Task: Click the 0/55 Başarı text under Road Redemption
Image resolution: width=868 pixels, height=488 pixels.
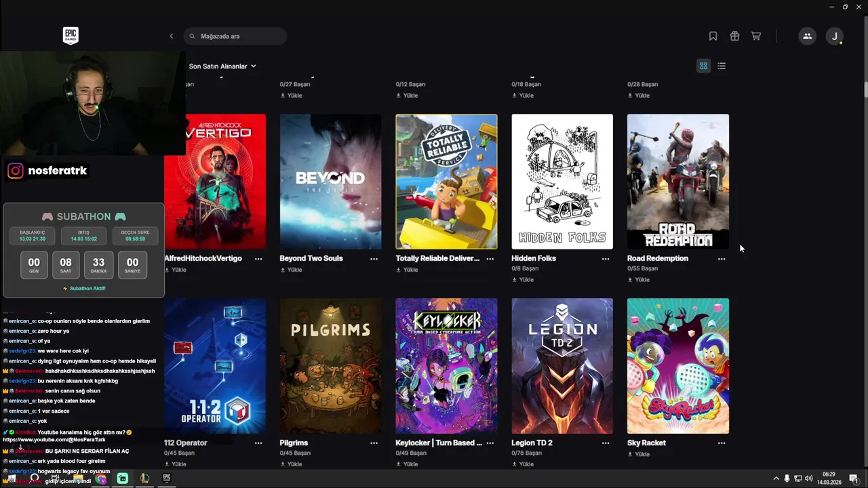Action: (643, 268)
